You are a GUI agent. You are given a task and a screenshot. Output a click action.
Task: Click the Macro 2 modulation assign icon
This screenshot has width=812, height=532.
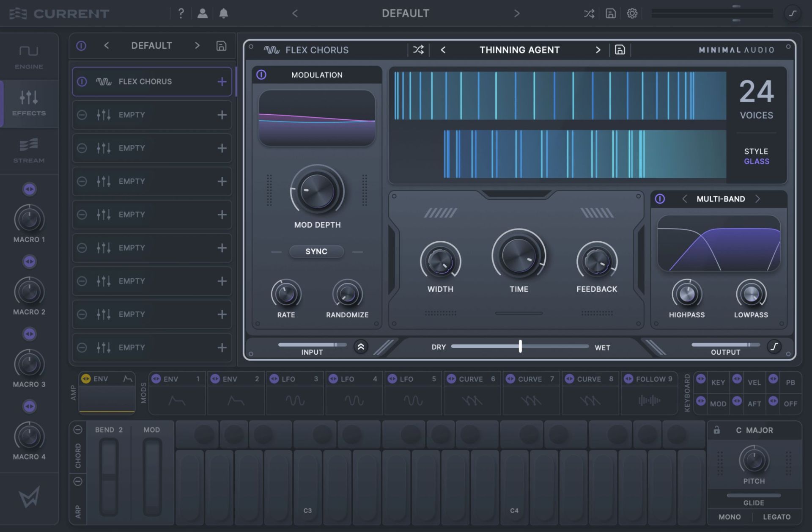pos(29,262)
